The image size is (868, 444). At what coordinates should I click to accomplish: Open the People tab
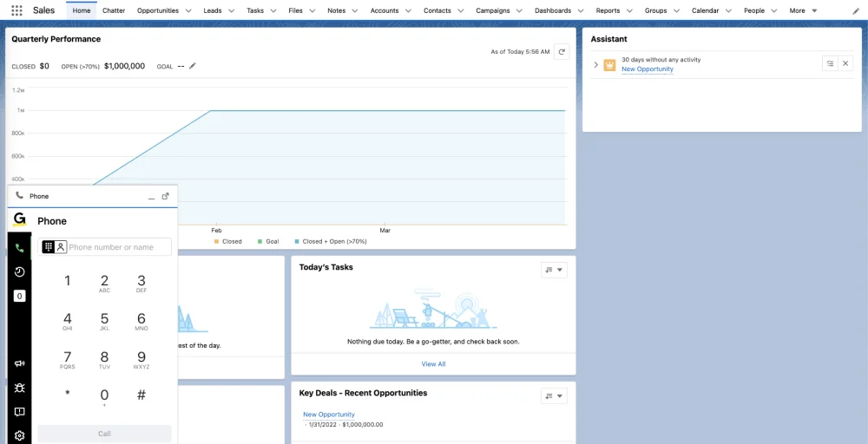click(754, 10)
